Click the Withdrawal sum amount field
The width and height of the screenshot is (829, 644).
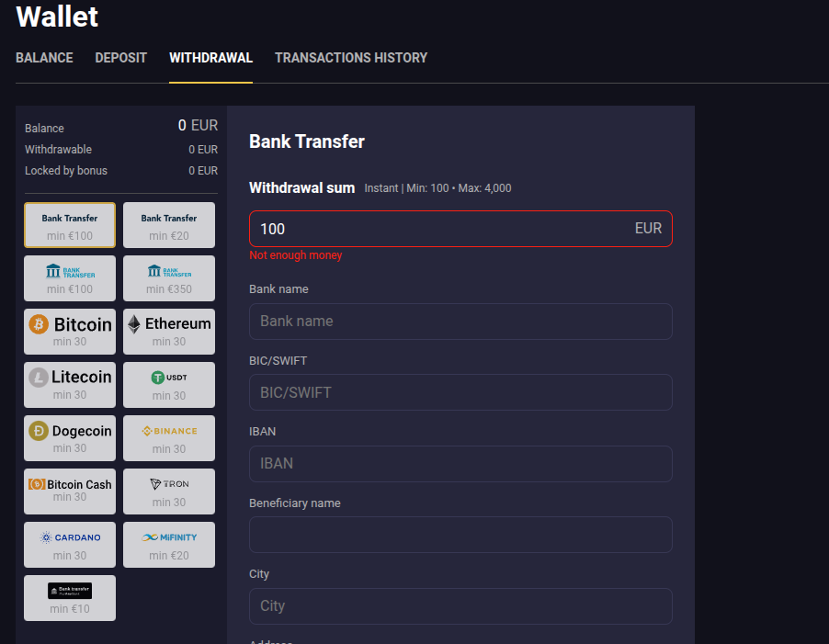[x=441, y=229]
